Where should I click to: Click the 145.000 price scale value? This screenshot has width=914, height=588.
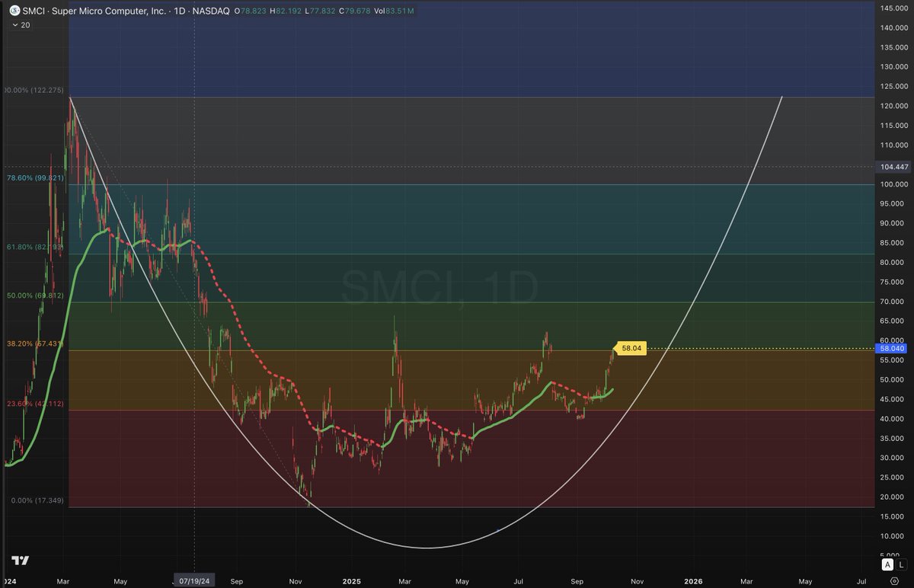tap(893, 8)
